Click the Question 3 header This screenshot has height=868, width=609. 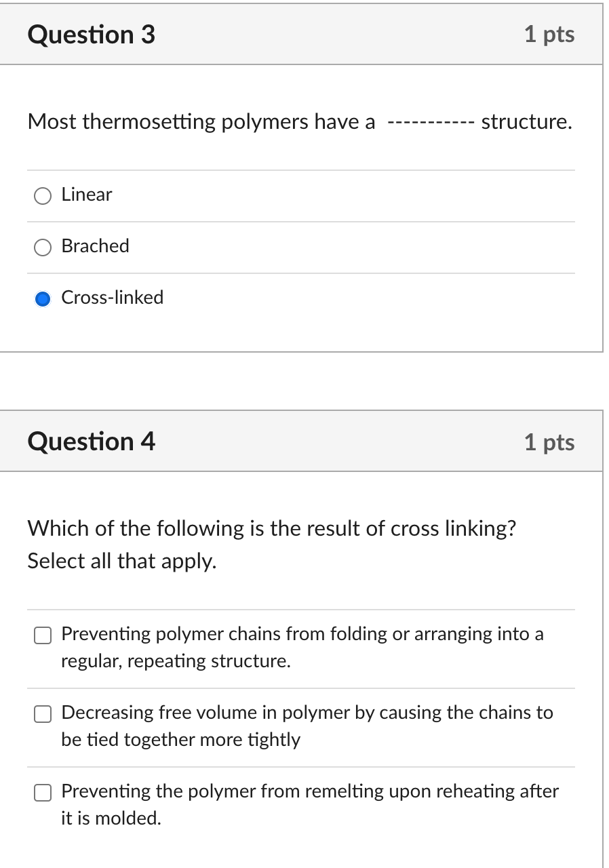coord(90,34)
